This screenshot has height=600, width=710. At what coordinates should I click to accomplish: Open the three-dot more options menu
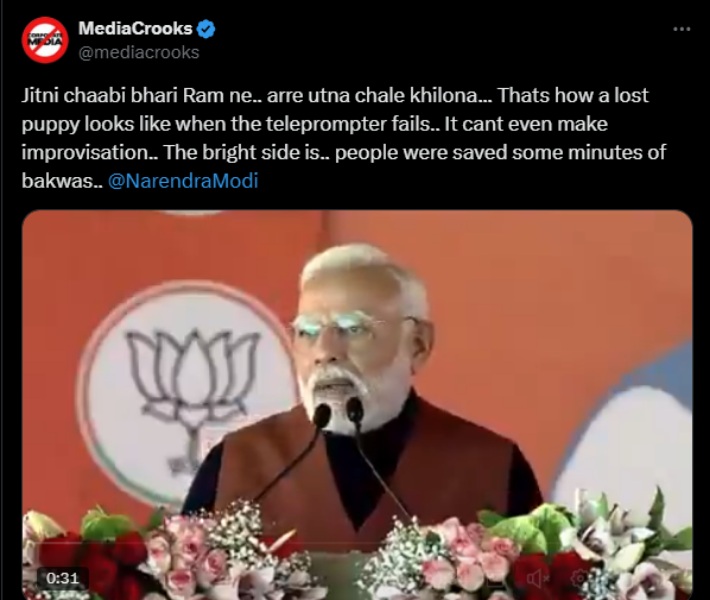point(681,29)
